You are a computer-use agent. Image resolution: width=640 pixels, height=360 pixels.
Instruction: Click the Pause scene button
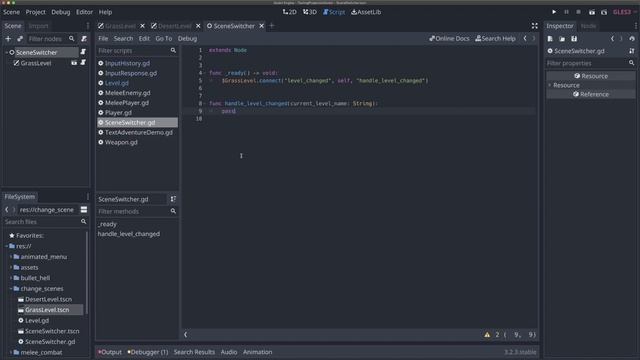click(566, 12)
